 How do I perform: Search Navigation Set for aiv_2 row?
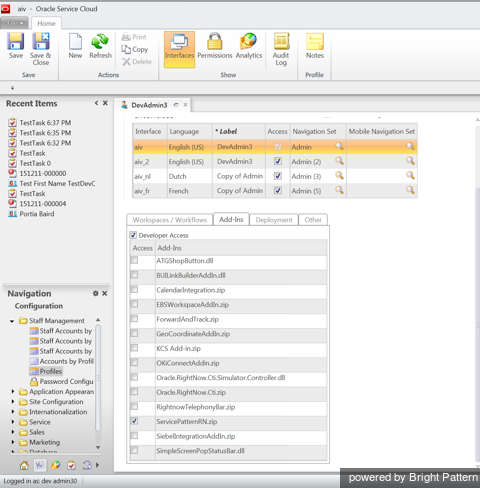[x=339, y=161]
